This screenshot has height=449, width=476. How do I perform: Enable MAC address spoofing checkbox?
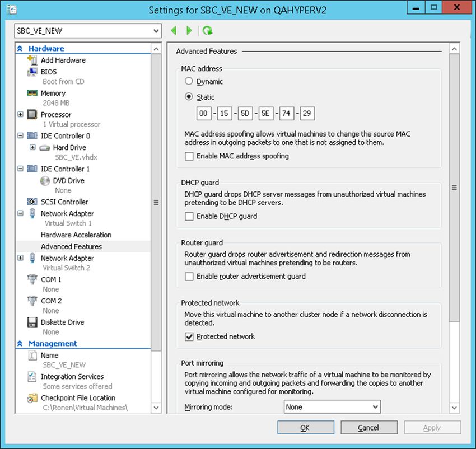click(189, 156)
